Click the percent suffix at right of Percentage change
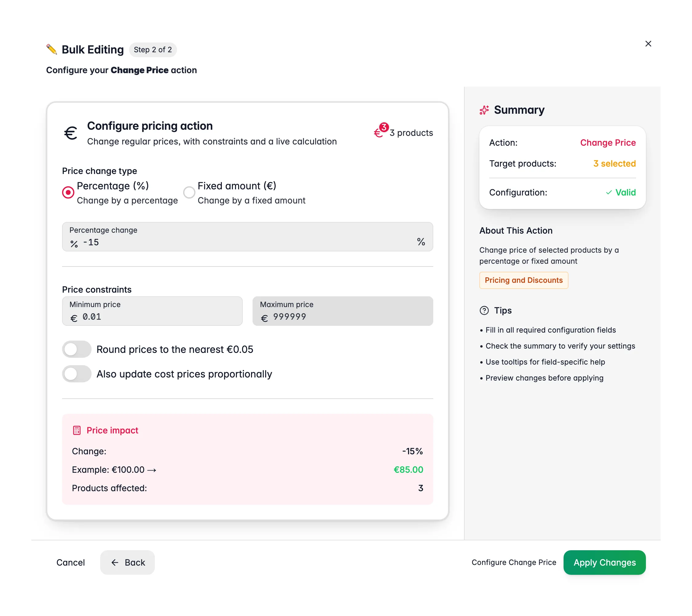This screenshot has width=692, height=616. 421,242
